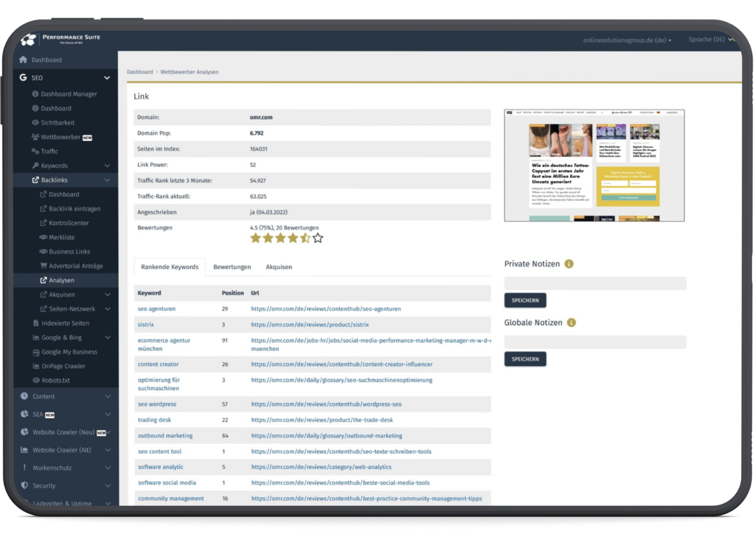Click the Merkliste icon
The width and height of the screenshot is (756, 546).
pos(43,237)
